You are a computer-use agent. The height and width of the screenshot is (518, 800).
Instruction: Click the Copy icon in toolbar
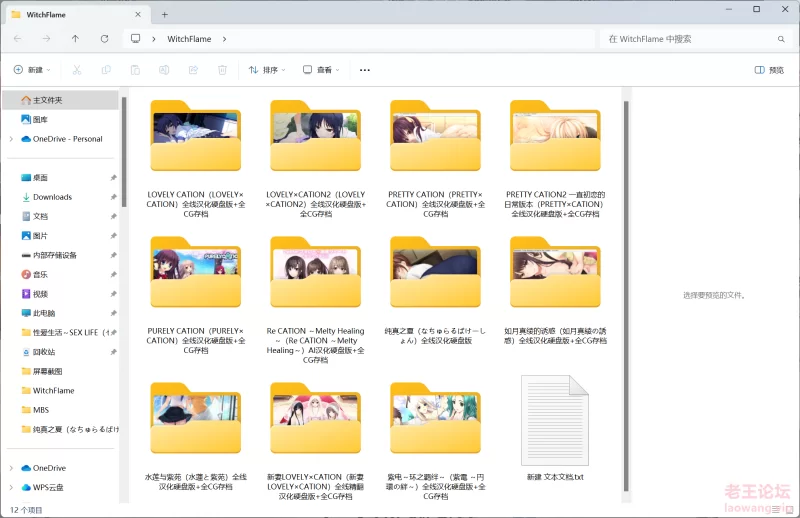click(x=106, y=70)
